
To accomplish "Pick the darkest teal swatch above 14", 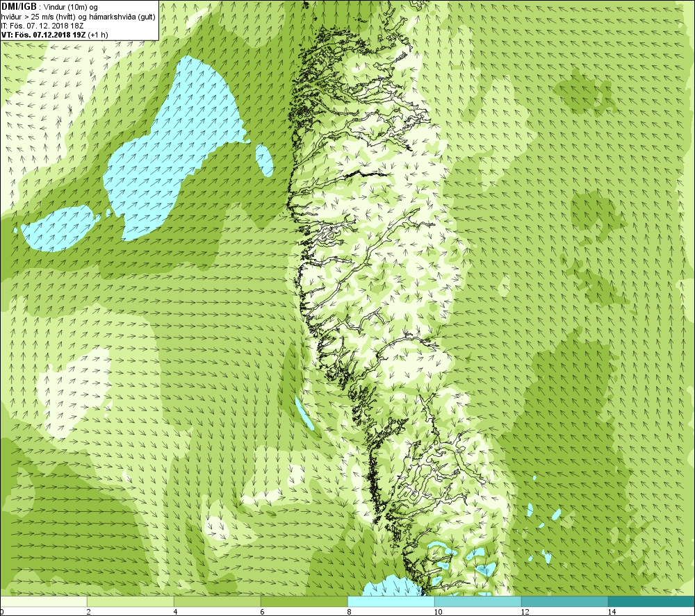I will click(652, 601).
